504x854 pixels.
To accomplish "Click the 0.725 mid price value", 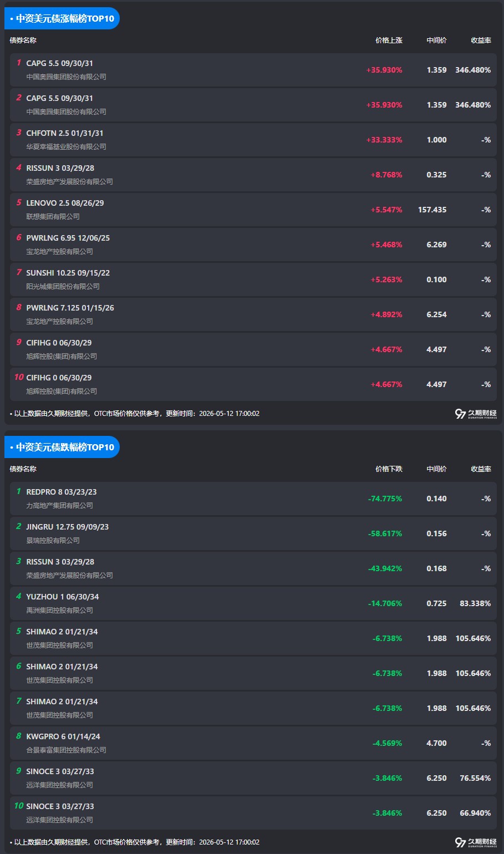I will pyautogui.click(x=436, y=603).
